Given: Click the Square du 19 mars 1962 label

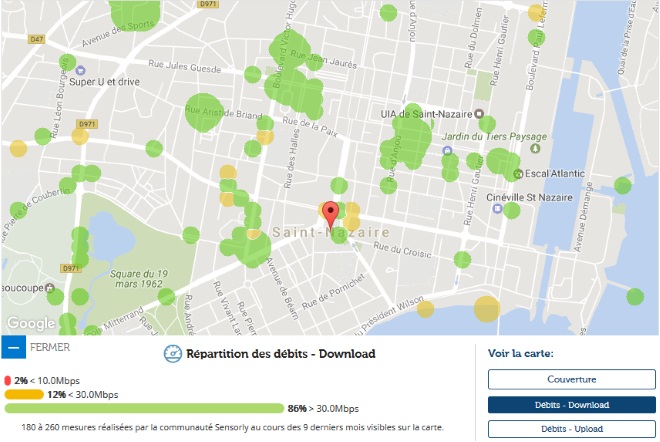Looking at the screenshot, I should coord(138,279).
